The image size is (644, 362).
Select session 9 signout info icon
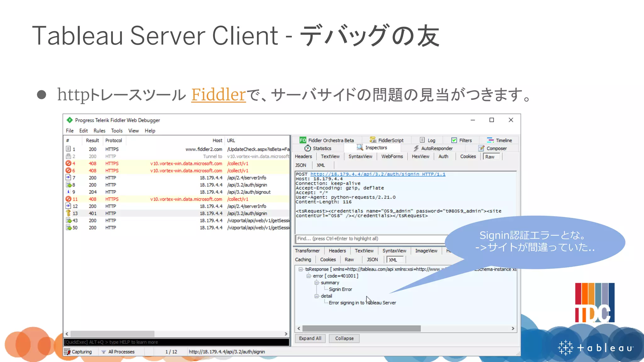pyautogui.click(x=68, y=192)
